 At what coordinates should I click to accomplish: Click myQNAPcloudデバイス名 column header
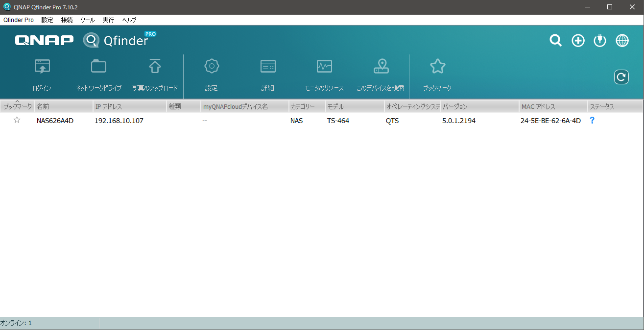(244, 106)
